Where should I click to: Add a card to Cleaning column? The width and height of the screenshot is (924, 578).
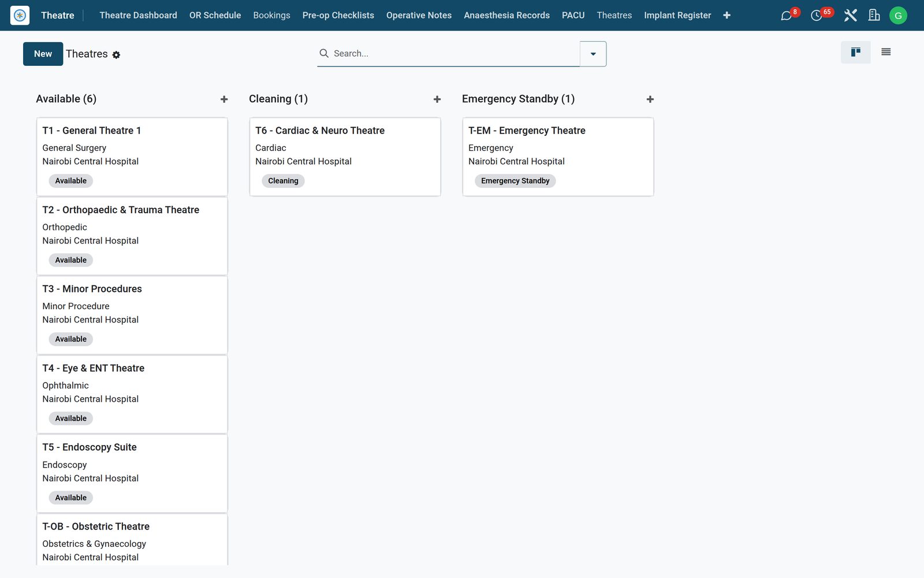coord(437,99)
